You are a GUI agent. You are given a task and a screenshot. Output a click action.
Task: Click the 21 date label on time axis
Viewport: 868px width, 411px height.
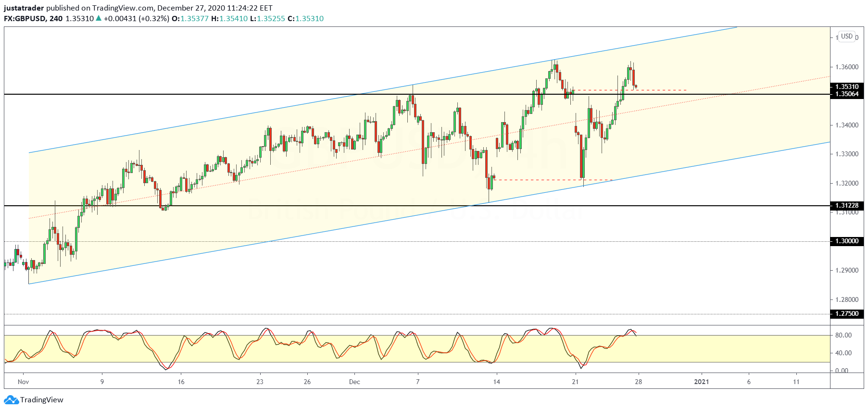pos(575,382)
